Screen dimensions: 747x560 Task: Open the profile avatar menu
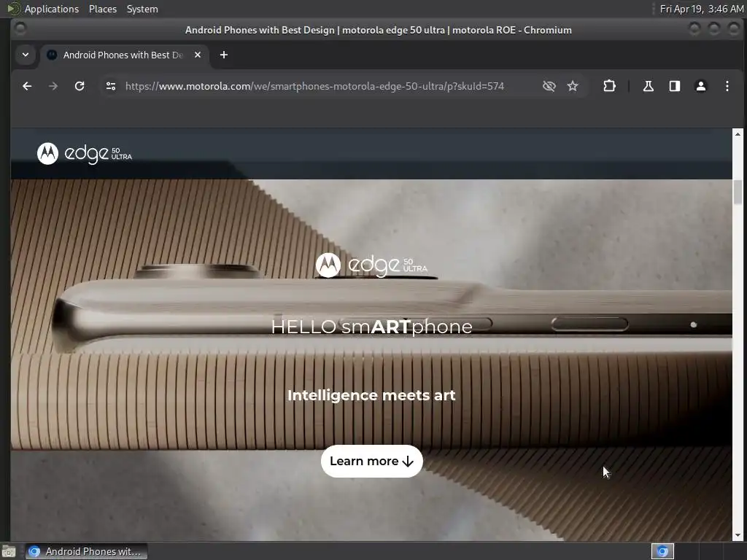click(701, 86)
